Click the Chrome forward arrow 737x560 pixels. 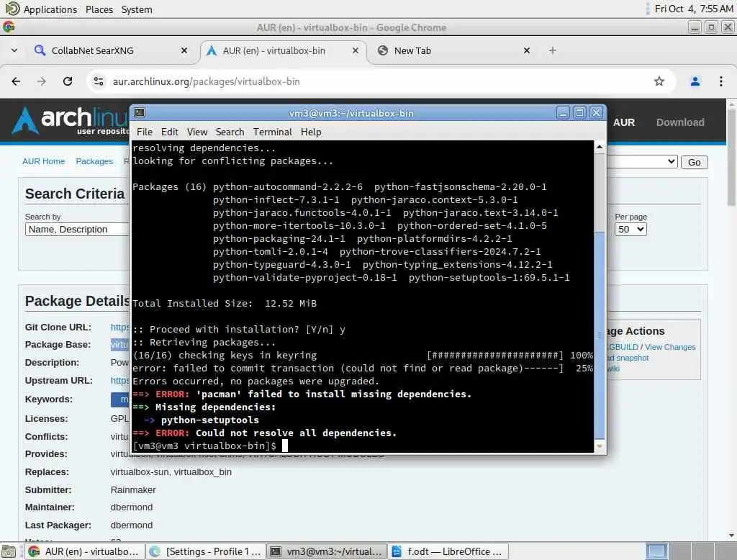click(41, 81)
